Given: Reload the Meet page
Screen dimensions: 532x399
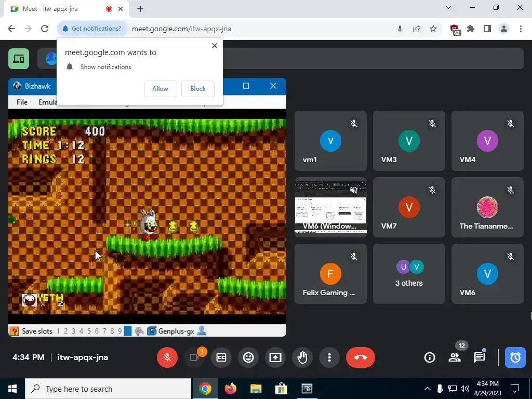Looking at the screenshot, I should 45,29.
